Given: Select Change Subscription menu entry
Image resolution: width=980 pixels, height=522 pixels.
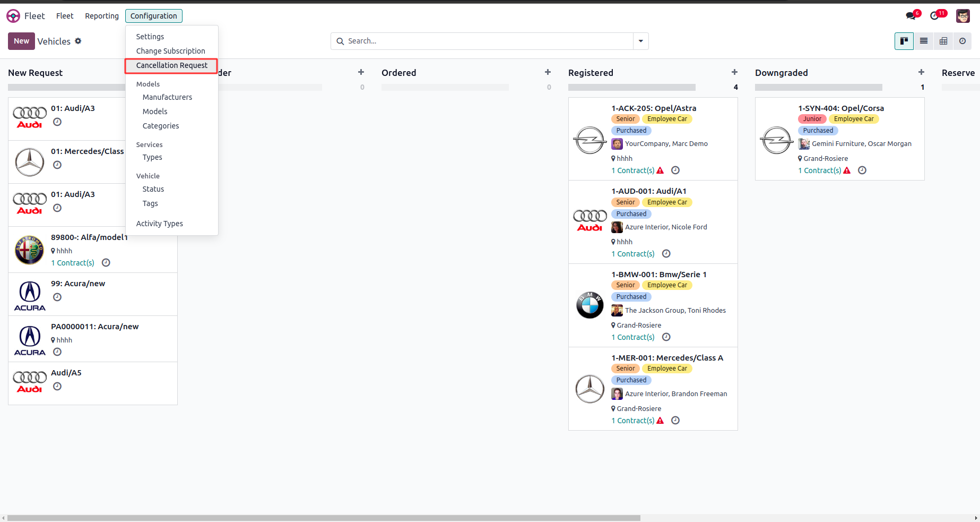Looking at the screenshot, I should 172,51.
